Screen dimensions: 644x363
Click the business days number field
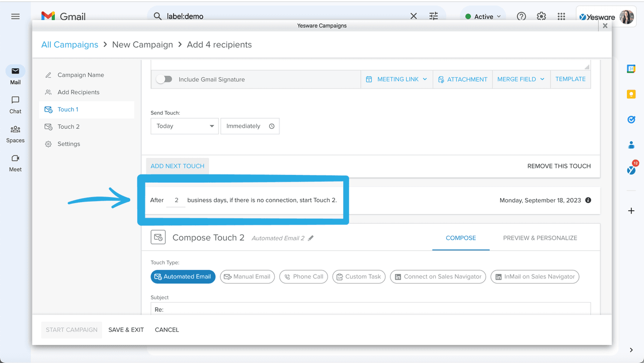(x=176, y=200)
